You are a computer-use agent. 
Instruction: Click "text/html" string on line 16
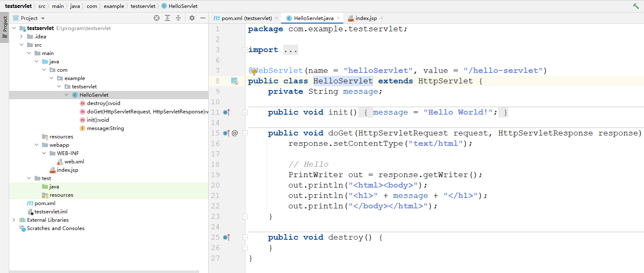pyautogui.click(x=436, y=143)
